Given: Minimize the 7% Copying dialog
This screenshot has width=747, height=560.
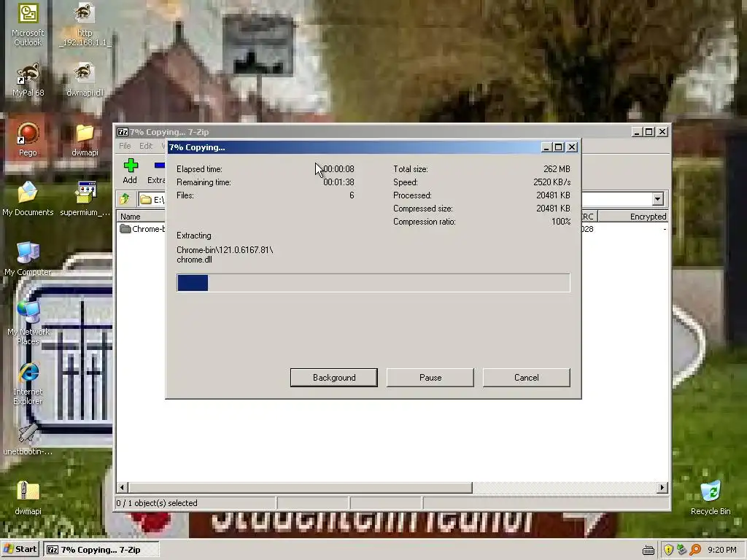Looking at the screenshot, I should (x=546, y=147).
